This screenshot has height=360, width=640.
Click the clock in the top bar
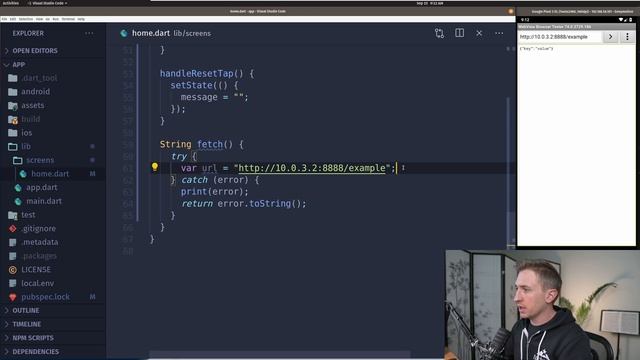[x=429, y=3]
